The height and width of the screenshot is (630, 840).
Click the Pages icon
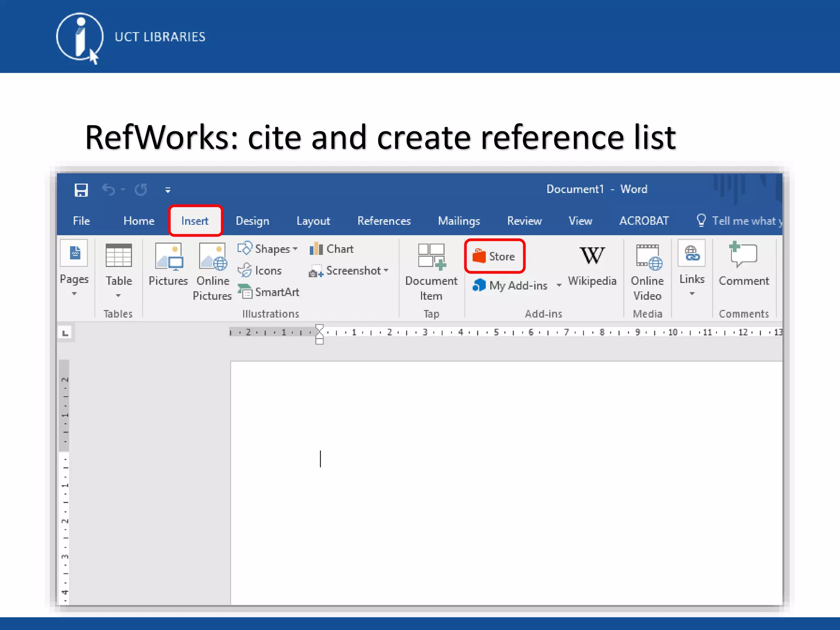point(74,253)
